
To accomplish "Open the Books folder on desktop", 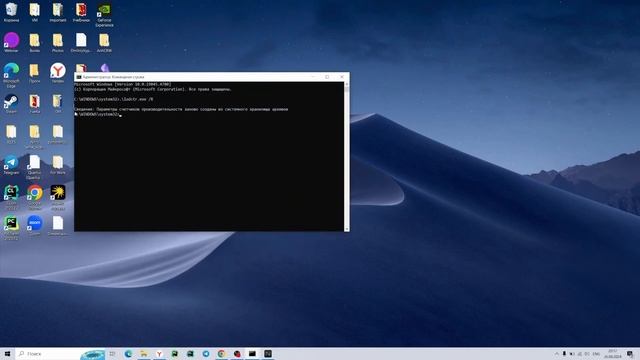I will (x=35, y=42).
